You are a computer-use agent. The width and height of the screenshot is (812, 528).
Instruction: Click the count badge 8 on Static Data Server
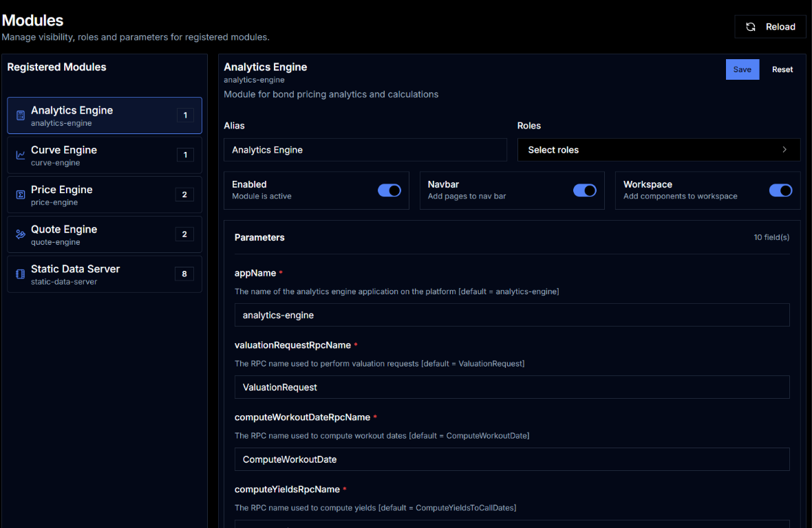184,274
